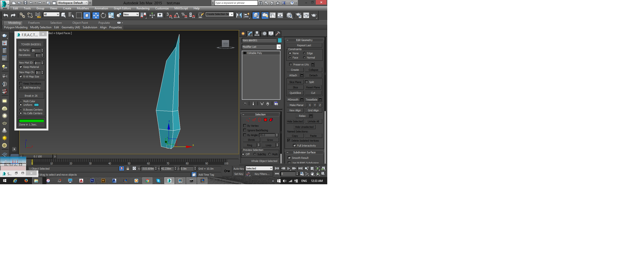This screenshot has height=274, width=644.
Task: Collapse the Selection rollout
Action: point(260,114)
